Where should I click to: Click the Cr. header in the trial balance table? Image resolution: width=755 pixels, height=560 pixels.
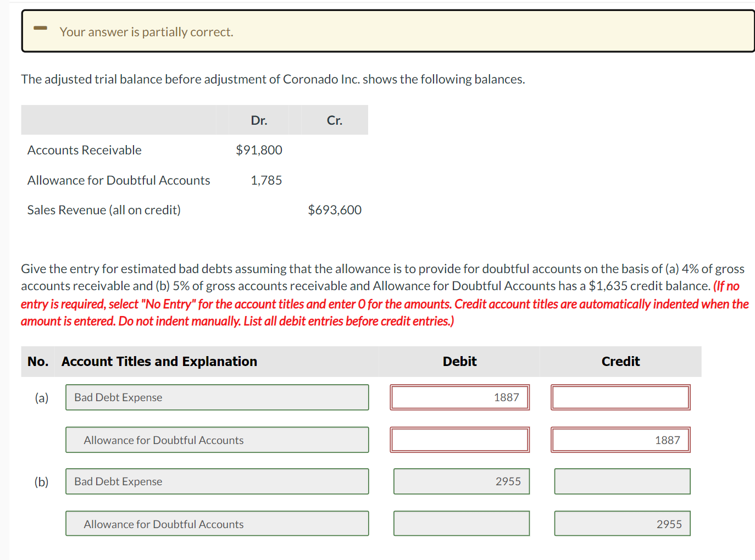[334, 120]
